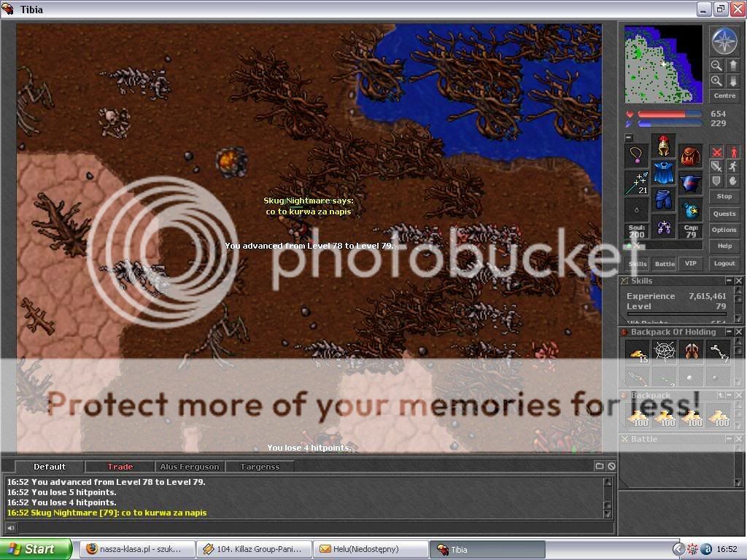Zoom in the minimap
Image resolution: width=747 pixels, height=560 pixels.
716,81
